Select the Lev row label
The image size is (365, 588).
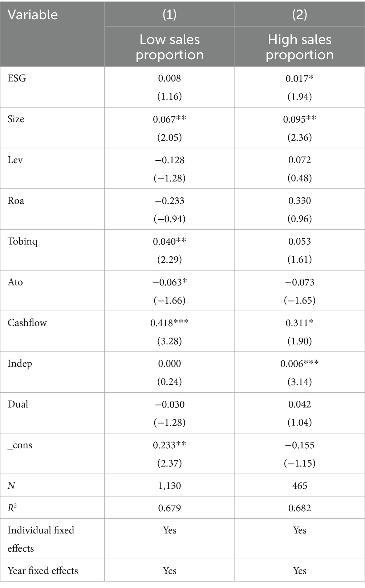click(x=15, y=160)
